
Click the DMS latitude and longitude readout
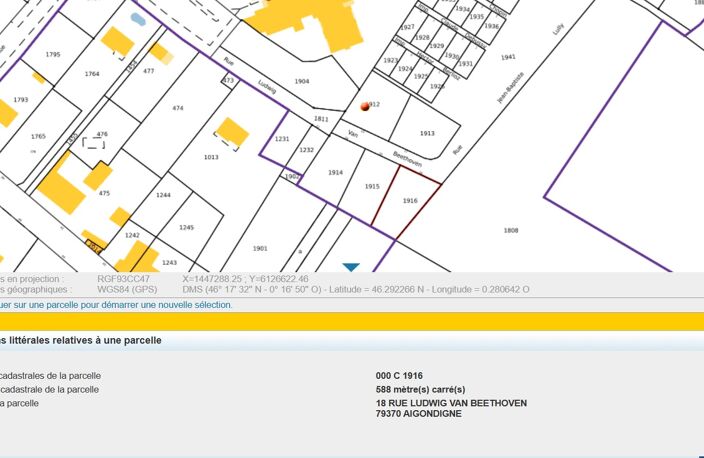356,290
